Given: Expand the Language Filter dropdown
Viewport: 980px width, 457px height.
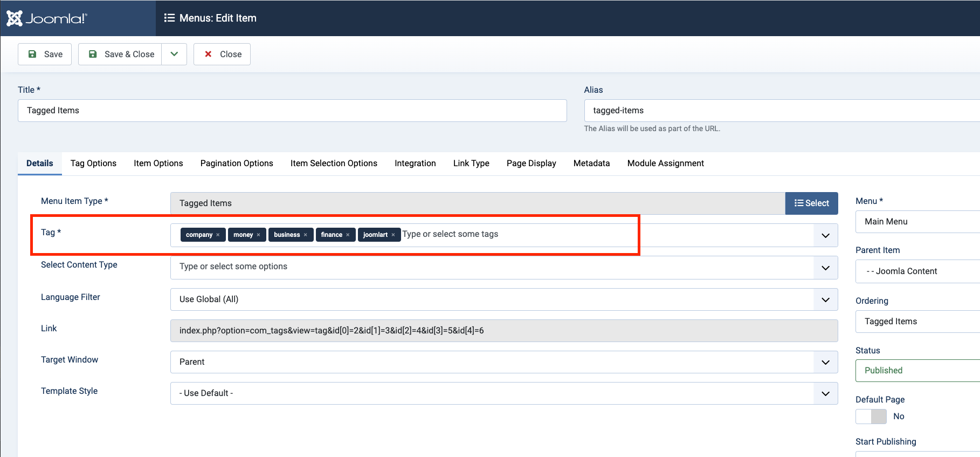Looking at the screenshot, I should [x=825, y=299].
